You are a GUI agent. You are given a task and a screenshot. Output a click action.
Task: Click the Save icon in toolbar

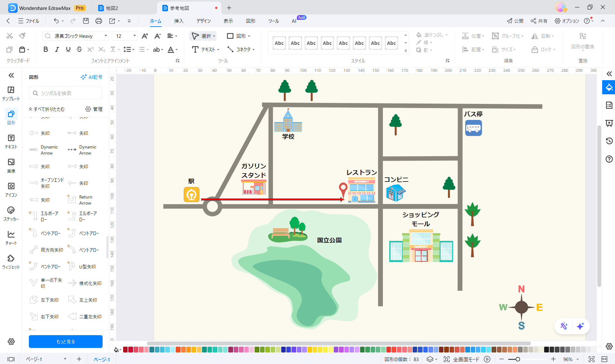click(x=86, y=21)
